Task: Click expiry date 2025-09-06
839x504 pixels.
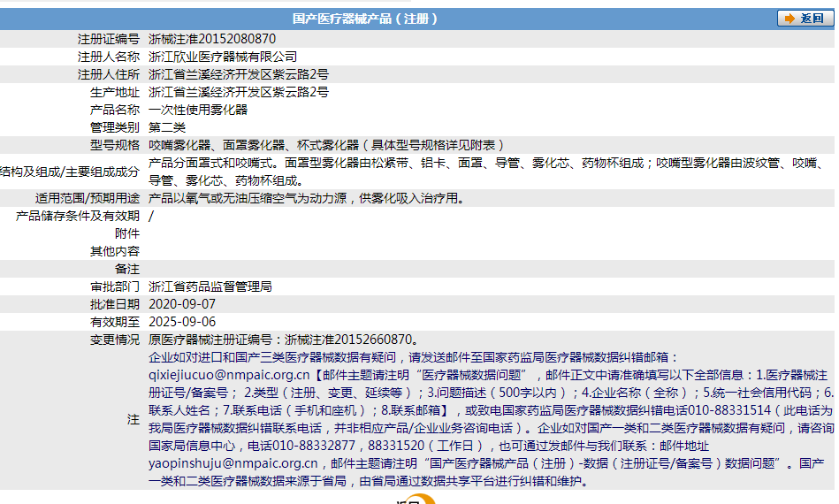Action: [182, 322]
